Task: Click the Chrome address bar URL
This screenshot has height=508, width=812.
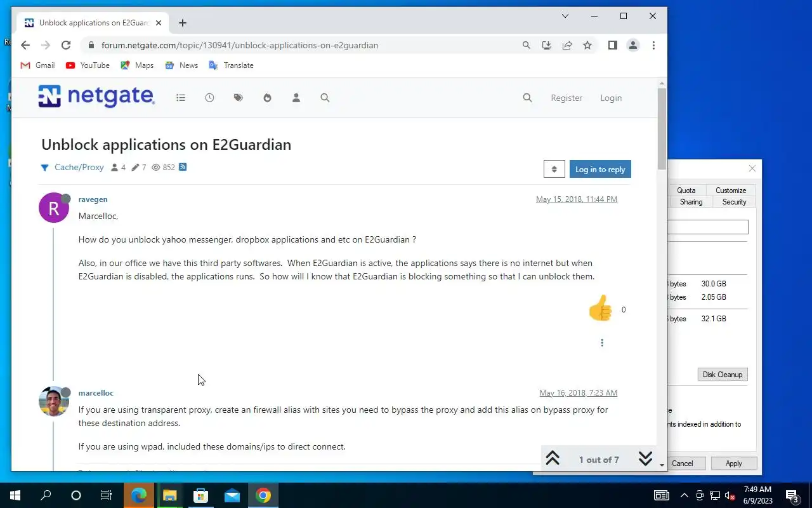Action: pyautogui.click(x=240, y=45)
